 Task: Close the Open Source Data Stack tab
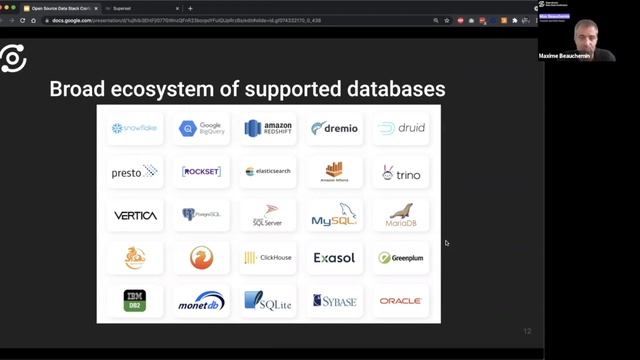click(x=96, y=8)
